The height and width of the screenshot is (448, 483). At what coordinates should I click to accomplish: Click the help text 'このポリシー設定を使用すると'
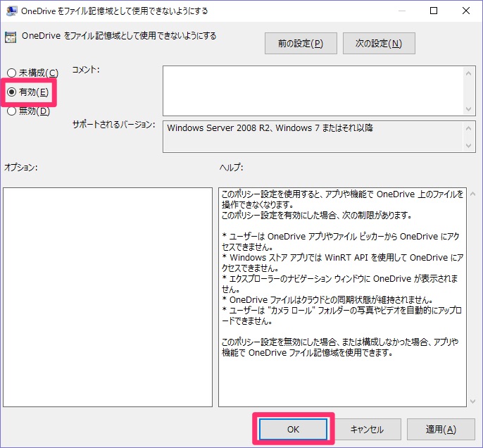(x=272, y=194)
